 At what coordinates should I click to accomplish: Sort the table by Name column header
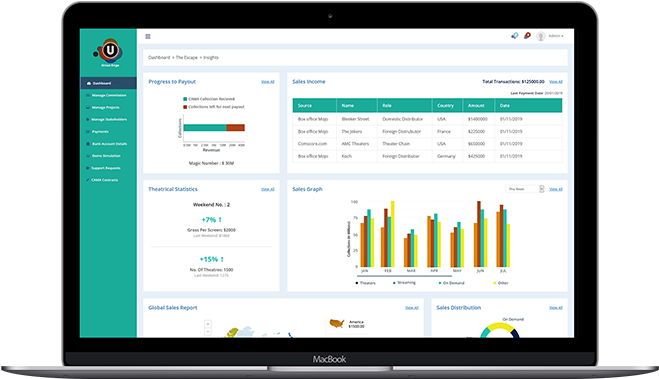point(357,105)
